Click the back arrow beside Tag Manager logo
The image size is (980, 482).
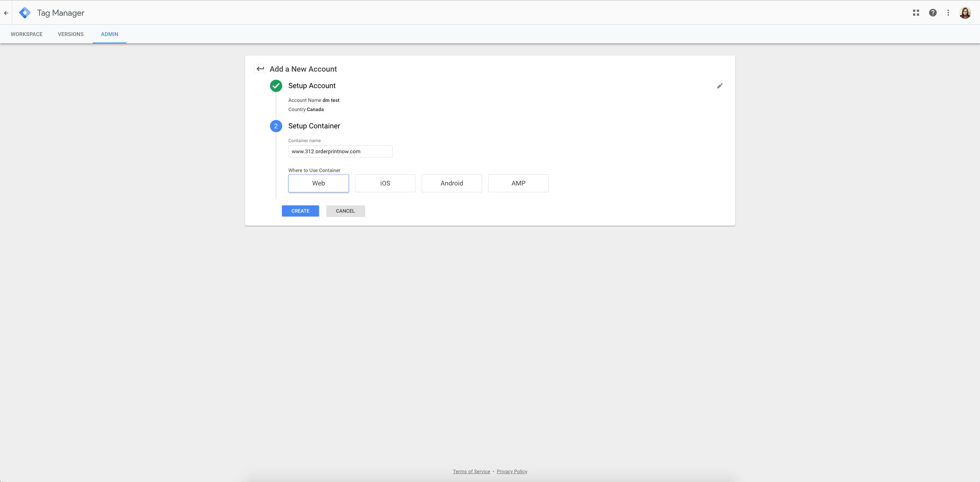[6, 13]
